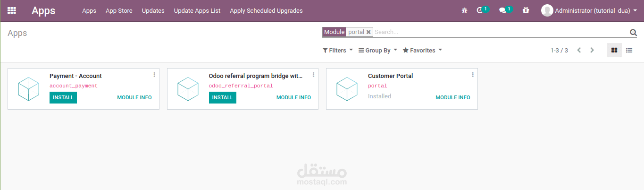This screenshot has height=190, width=644.
Task: Open Module Info for Payment - Account
Action: (134, 97)
